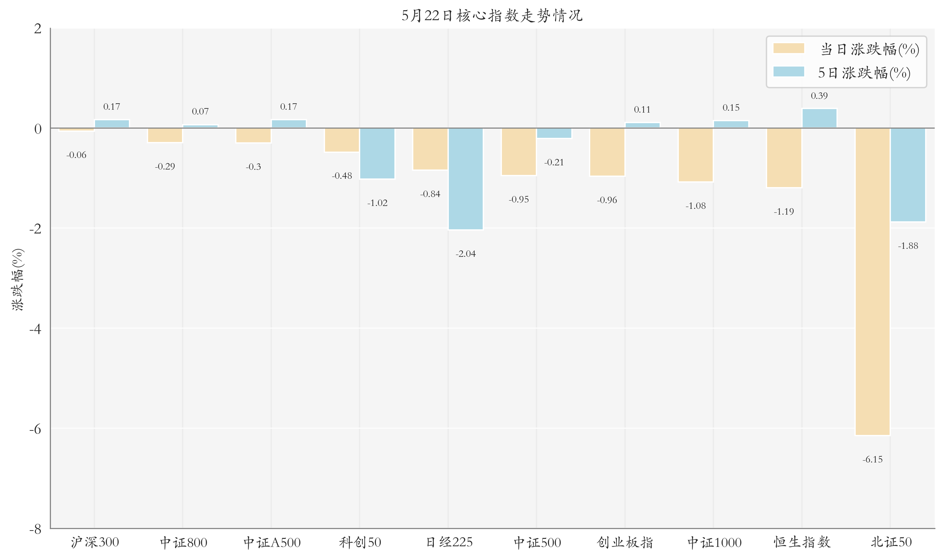Click the 中证500 daily bar labeled -0.95
The image size is (944, 560).
(x=518, y=152)
